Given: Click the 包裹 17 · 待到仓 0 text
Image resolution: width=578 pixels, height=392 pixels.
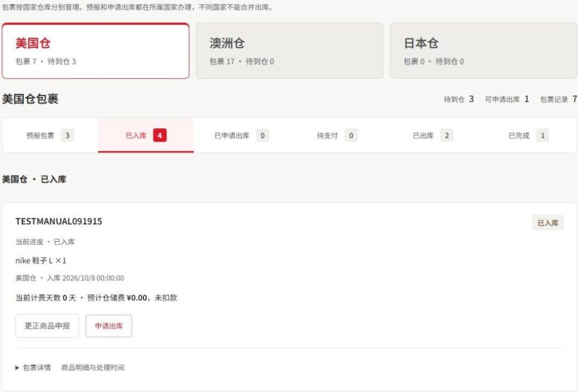Looking at the screenshot, I should (242, 62).
